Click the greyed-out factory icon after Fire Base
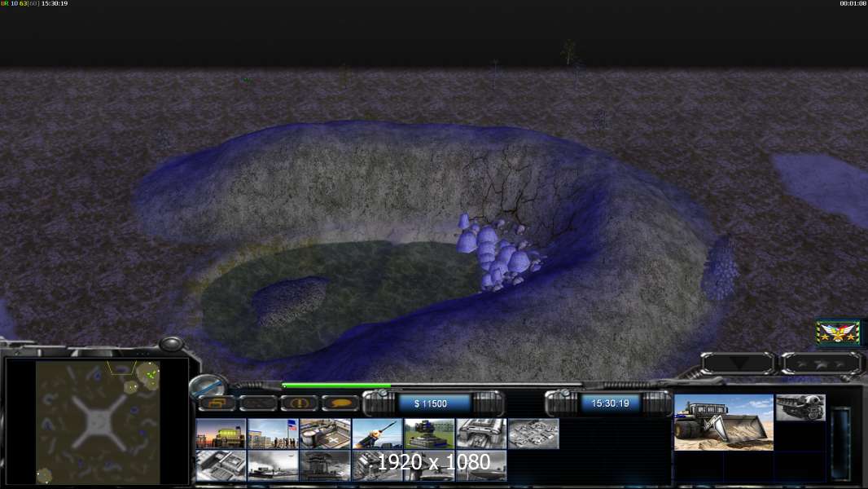868x489 pixels. tap(481, 434)
